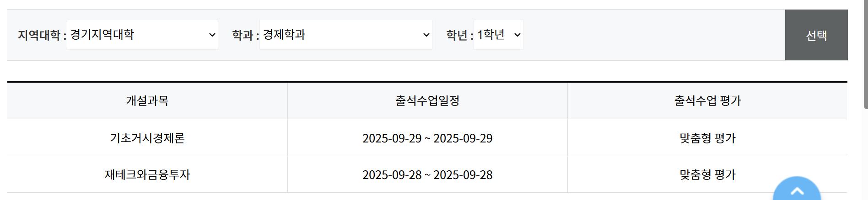The image size is (868, 200).
Task: Select the 재테크와금융투자 course cell
Action: [x=147, y=174]
